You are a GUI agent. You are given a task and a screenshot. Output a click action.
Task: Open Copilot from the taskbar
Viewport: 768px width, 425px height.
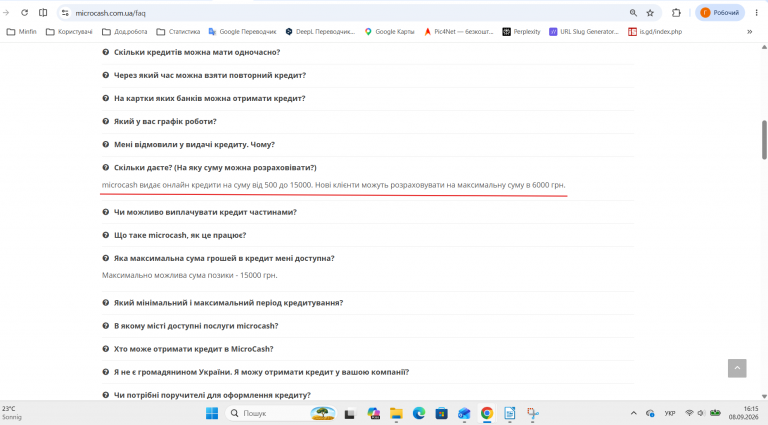tap(374, 414)
